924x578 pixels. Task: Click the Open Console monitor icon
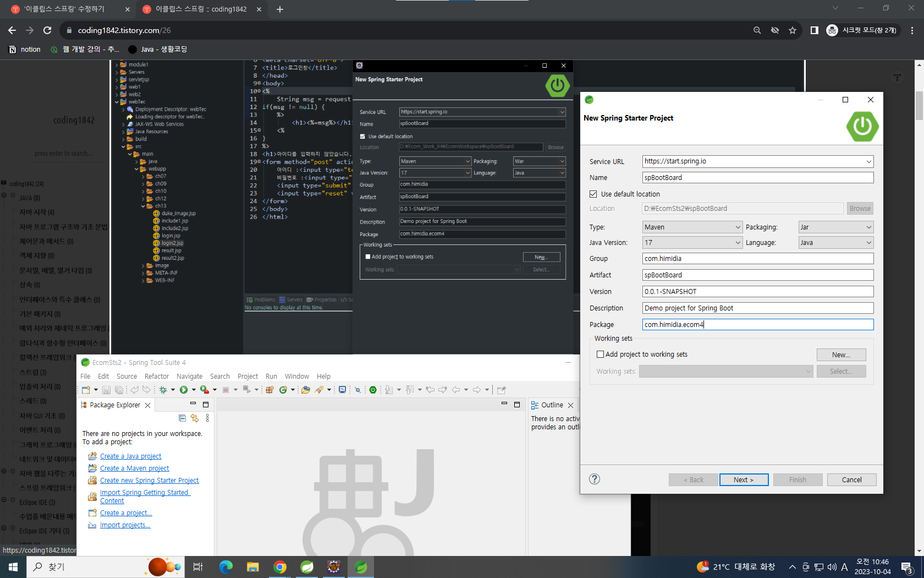click(x=342, y=390)
